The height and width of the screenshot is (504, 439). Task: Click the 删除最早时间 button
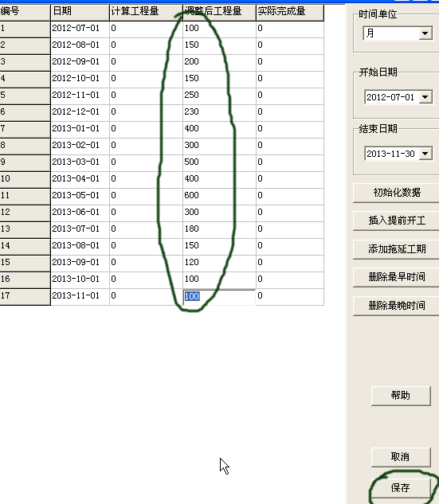coord(397,277)
